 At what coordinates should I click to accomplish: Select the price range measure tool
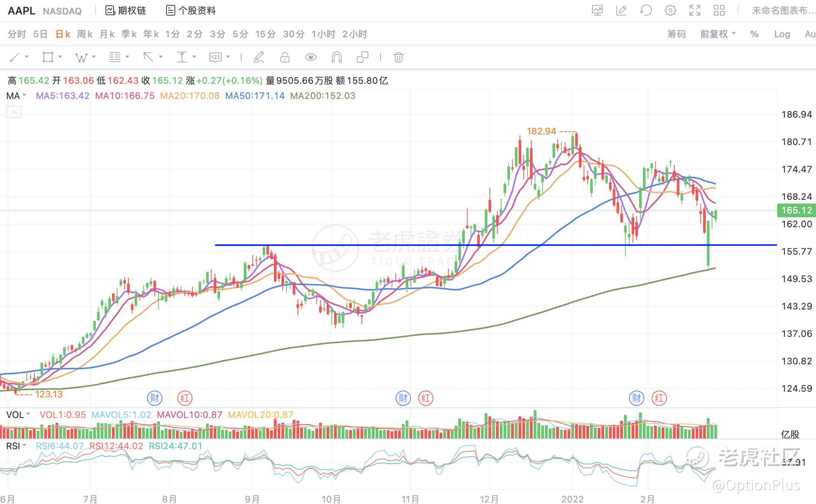(182, 57)
